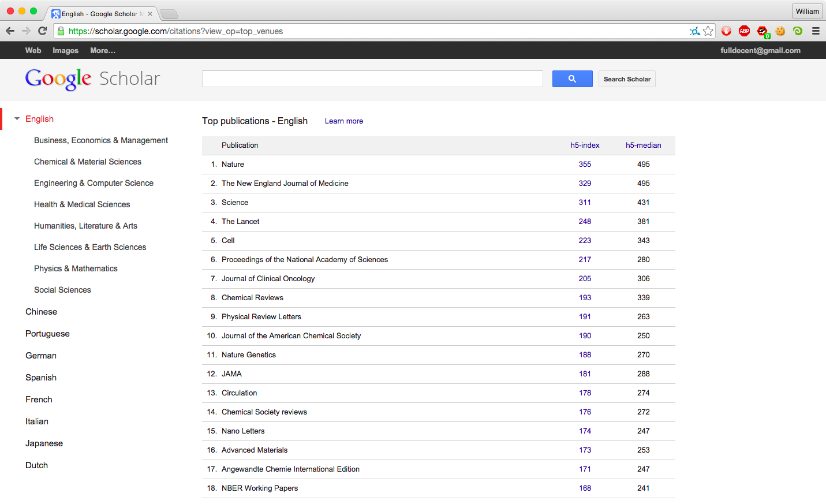Open the Images link in top bar
Image resolution: width=826 pixels, height=504 pixels.
tap(65, 51)
